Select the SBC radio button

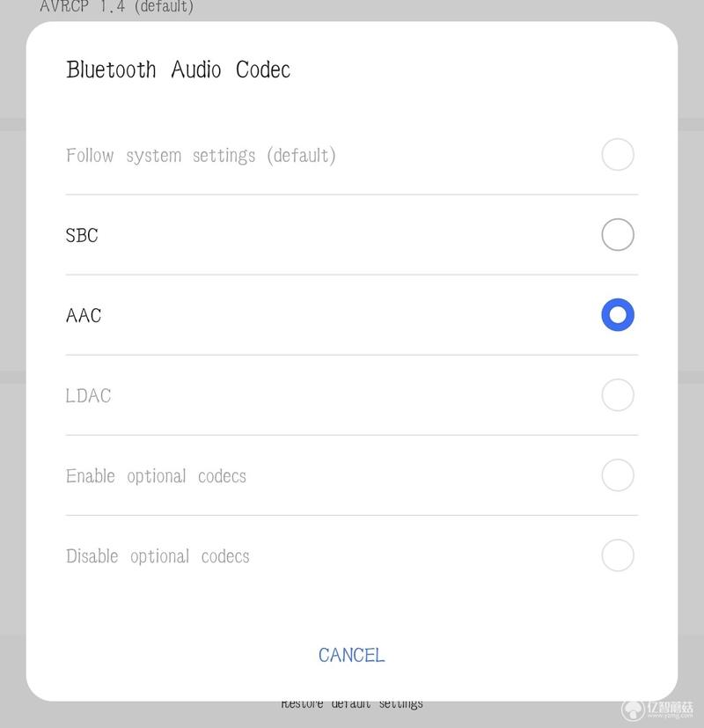coord(617,234)
